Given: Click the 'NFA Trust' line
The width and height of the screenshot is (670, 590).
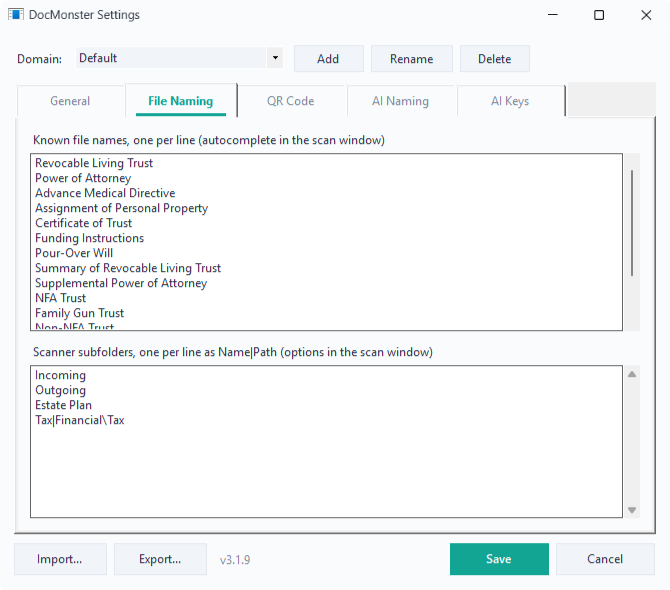Looking at the screenshot, I should (x=60, y=298).
